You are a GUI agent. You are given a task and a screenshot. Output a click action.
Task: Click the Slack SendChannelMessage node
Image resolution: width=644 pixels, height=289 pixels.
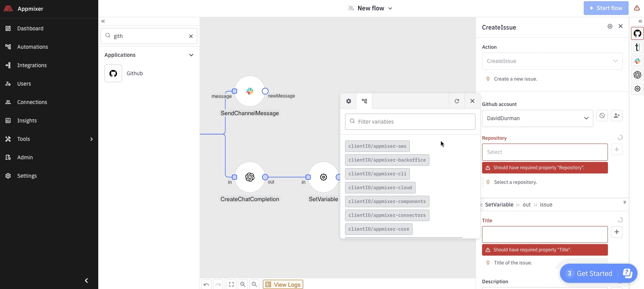250,91
